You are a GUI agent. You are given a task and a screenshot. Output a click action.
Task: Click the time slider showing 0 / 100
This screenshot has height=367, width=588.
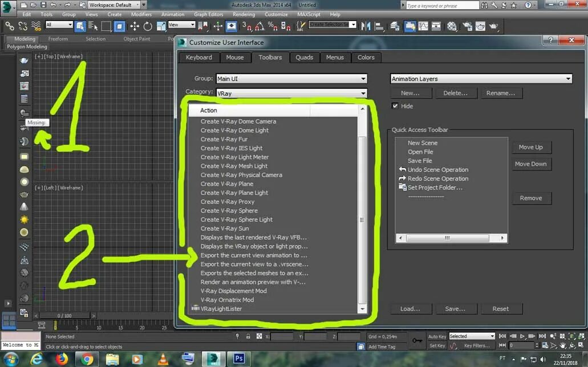[65, 316]
